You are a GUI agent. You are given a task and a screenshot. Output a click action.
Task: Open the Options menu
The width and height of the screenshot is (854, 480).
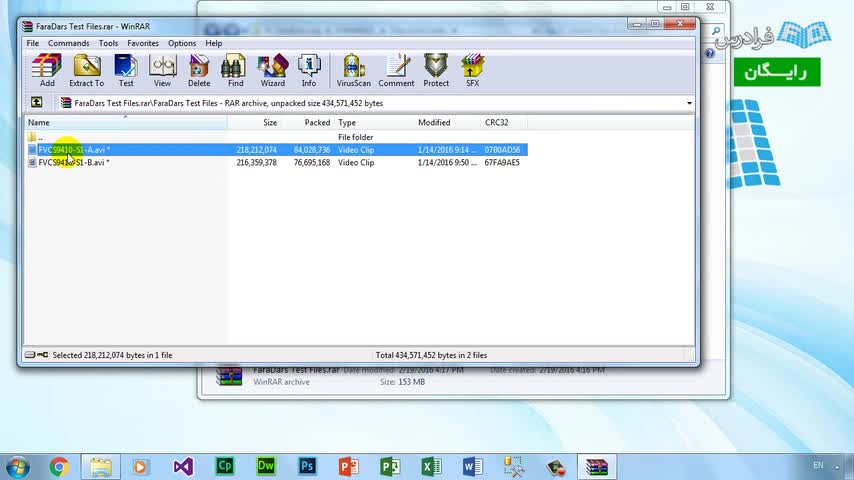(182, 43)
